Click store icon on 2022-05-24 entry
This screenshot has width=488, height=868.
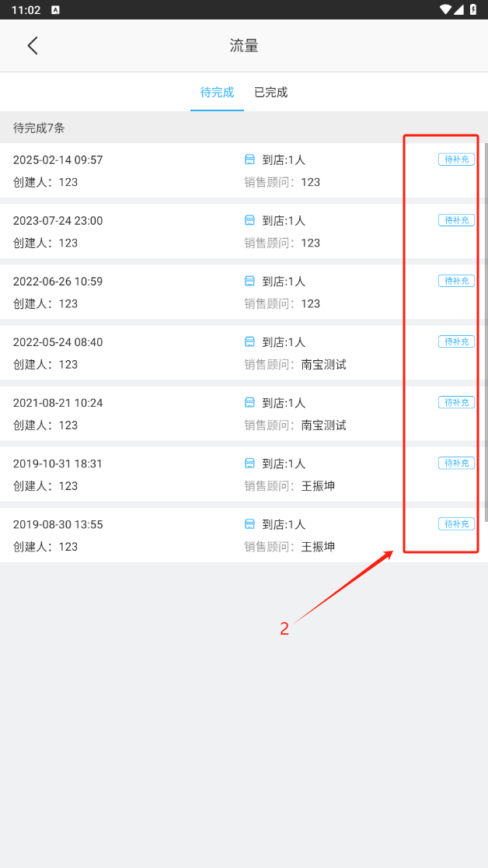pyautogui.click(x=249, y=341)
